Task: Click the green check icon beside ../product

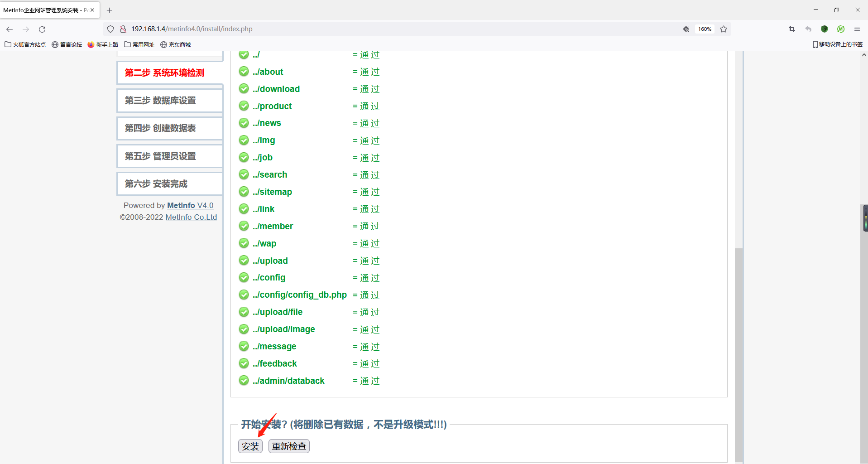Action: [x=244, y=106]
